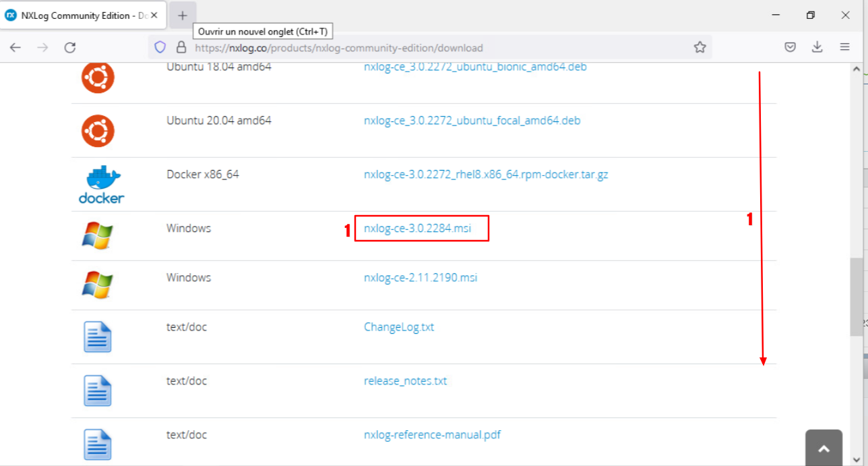Download nxlog-ce-3.0.2284.msi for Windows

tap(417, 229)
